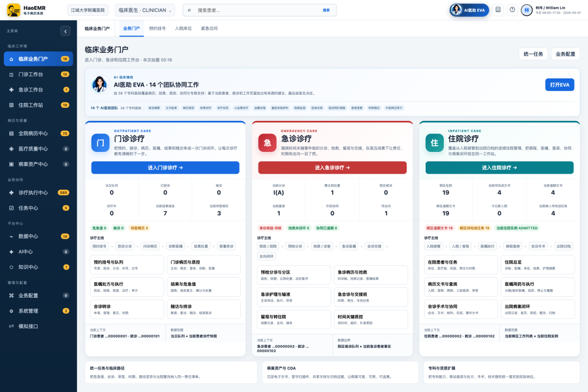
Task: Open 留观与转住院 card
Action: [x=294, y=319]
